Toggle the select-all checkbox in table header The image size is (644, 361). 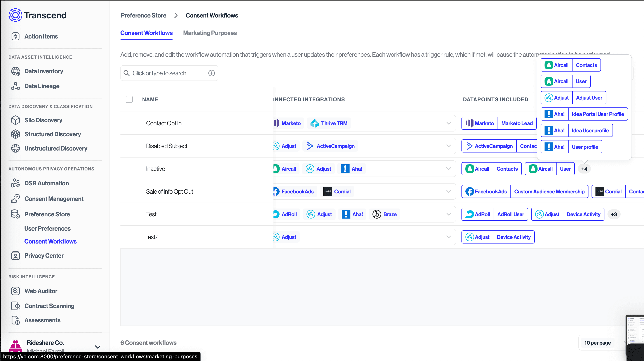129,99
